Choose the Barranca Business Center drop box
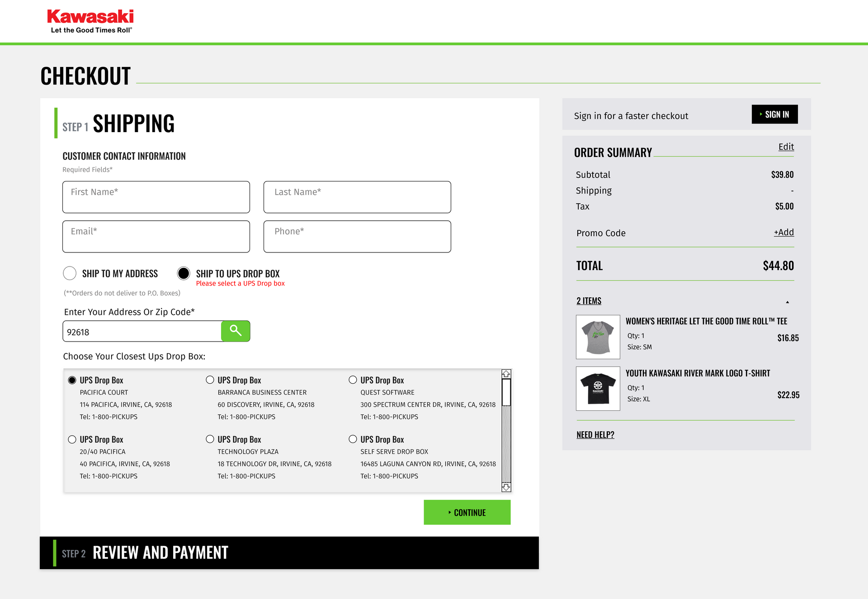Image resolution: width=868 pixels, height=599 pixels. click(210, 380)
